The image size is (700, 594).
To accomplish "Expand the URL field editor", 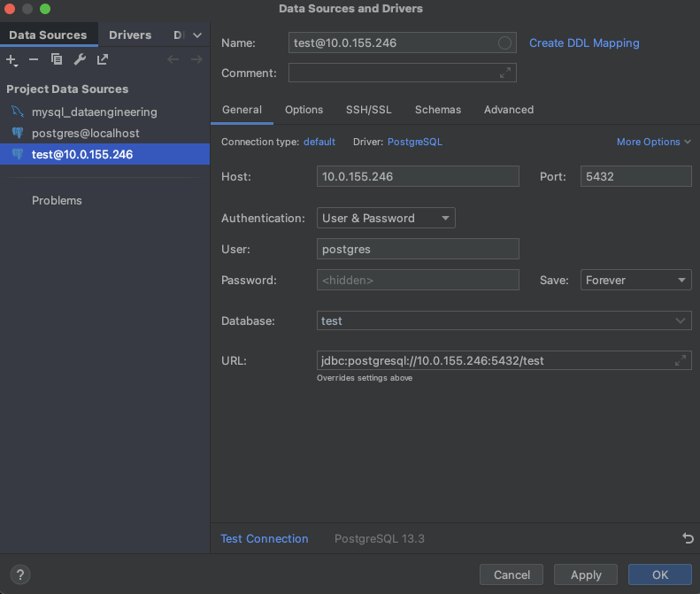I will [681, 360].
